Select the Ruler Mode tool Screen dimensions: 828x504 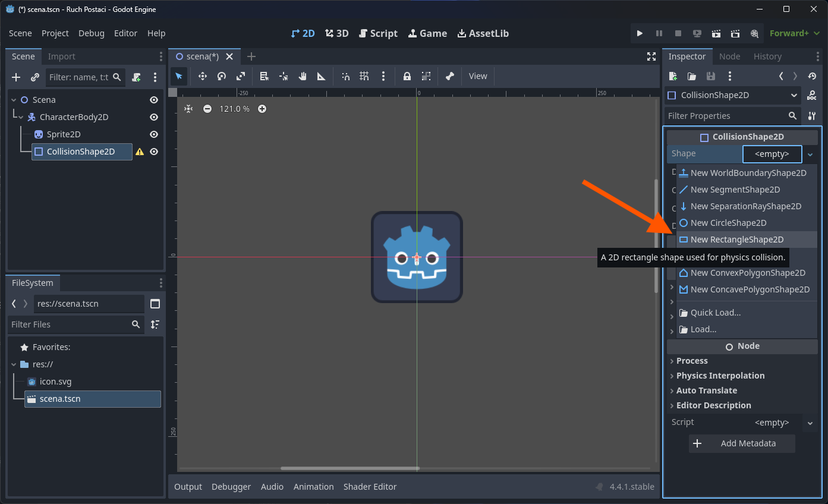322,76
